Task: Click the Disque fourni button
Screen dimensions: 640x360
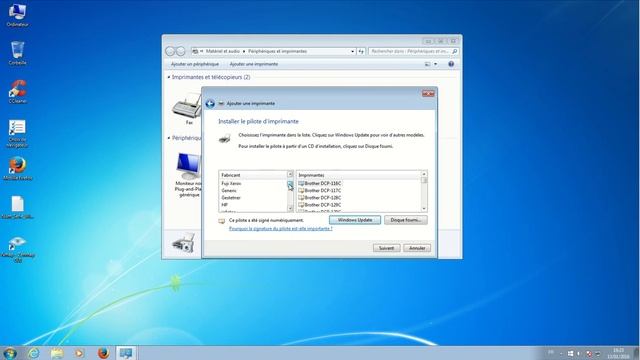Action: click(x=406, y=220)
